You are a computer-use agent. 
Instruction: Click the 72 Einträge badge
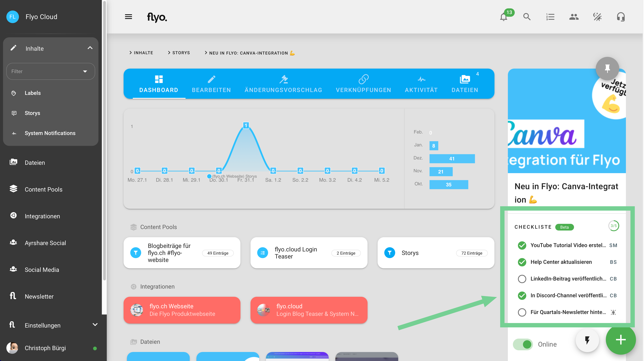472,253
